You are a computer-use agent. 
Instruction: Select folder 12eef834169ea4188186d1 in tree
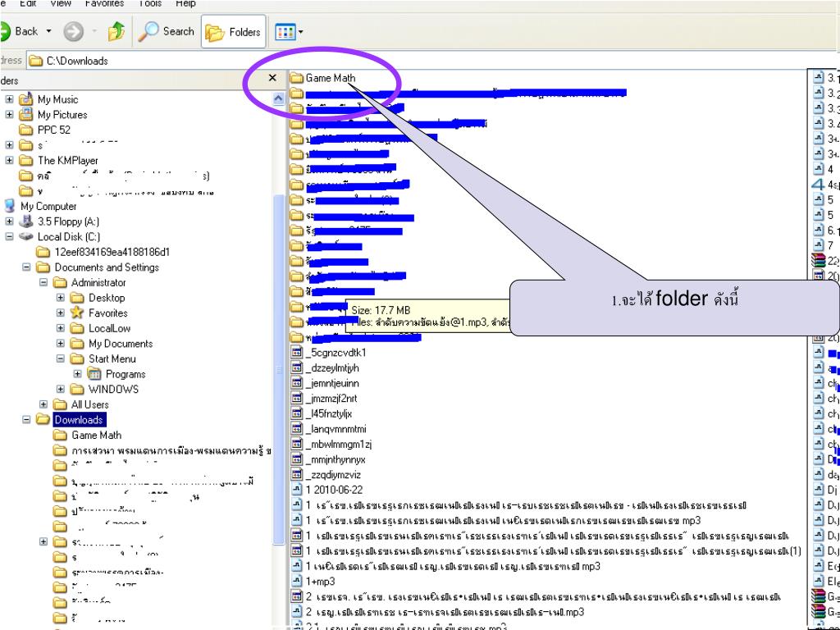pyautogui.click(x=112, y=252)
